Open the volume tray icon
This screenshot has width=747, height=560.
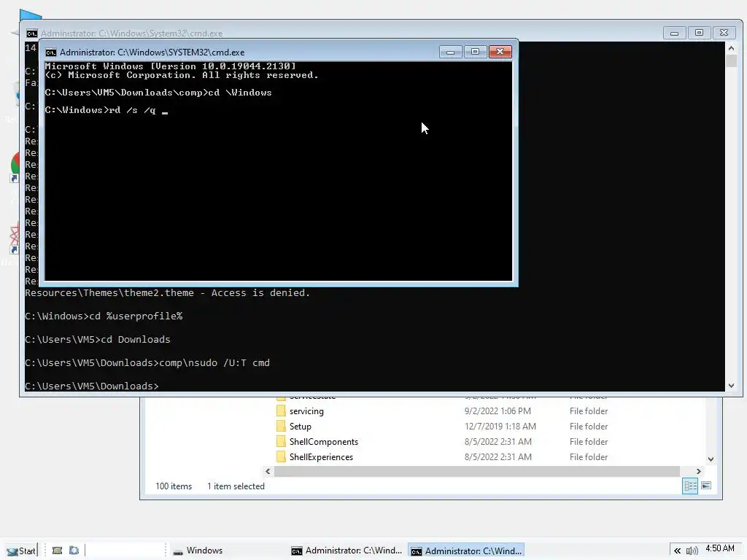(x=692, y=551)
